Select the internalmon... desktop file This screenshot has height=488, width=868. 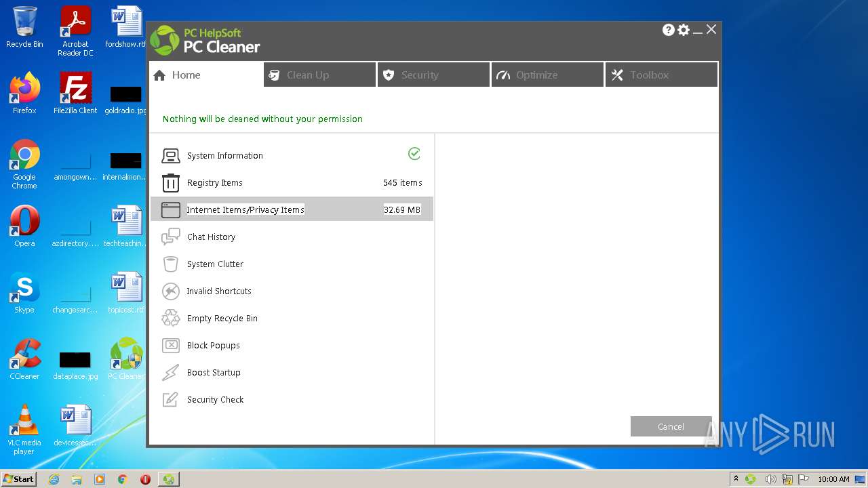[126, 168]
